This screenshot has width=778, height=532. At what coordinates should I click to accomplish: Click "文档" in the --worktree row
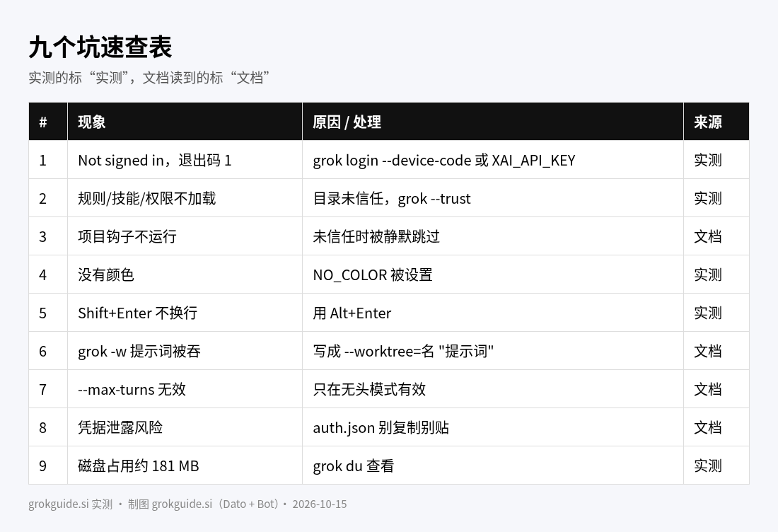(716, 351)
